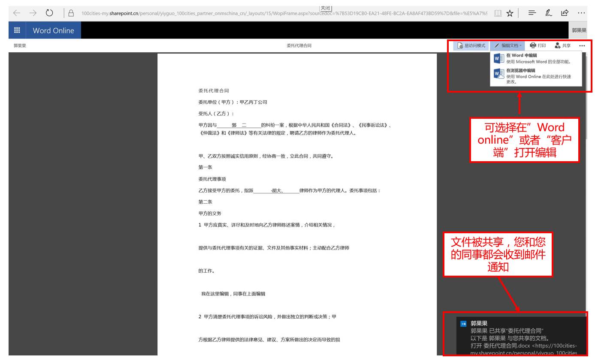Click 郭果果 owner link above document
This screenshot has height=364, width=595.
coord(20,45)
